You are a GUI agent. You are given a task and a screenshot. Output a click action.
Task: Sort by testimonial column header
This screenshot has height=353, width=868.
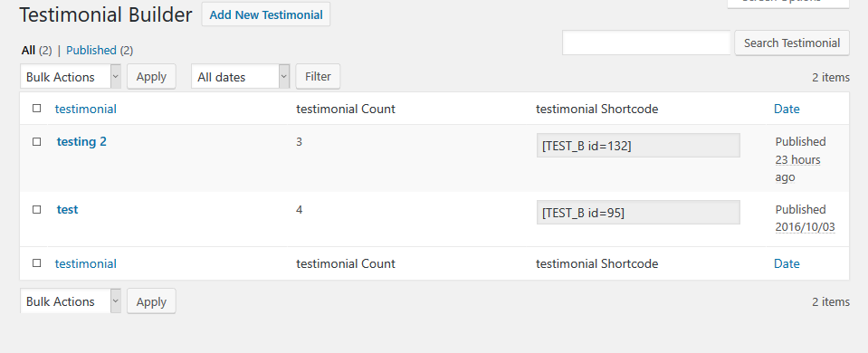click(86, 109)
